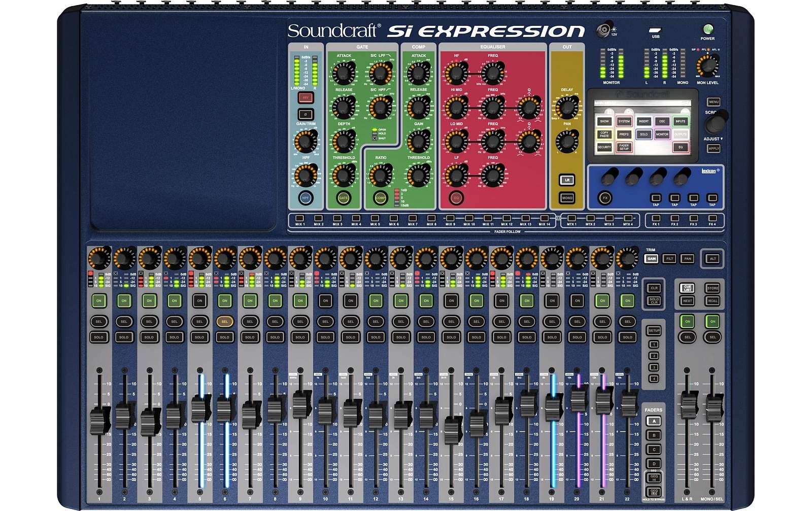Toggle the MONO routing button in the OUT section
The width and height of the screenshot is (812, 511).
(x=567, y=198)
